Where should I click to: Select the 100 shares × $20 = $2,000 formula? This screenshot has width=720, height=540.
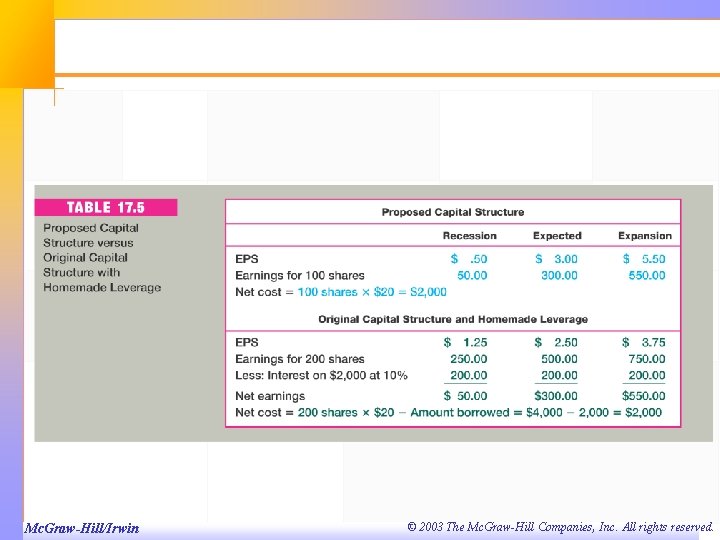pos(372,292)
